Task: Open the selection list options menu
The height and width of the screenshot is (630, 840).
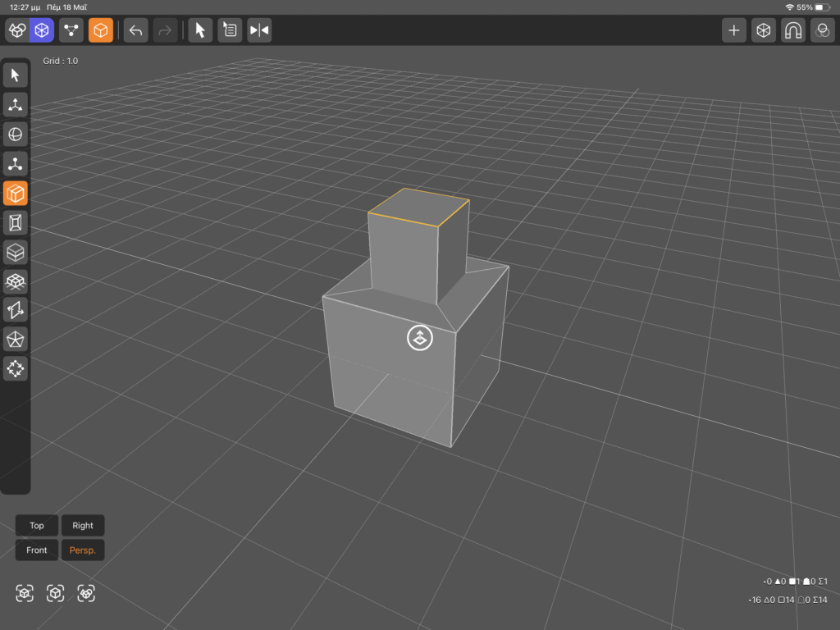Action: (230, 30)
